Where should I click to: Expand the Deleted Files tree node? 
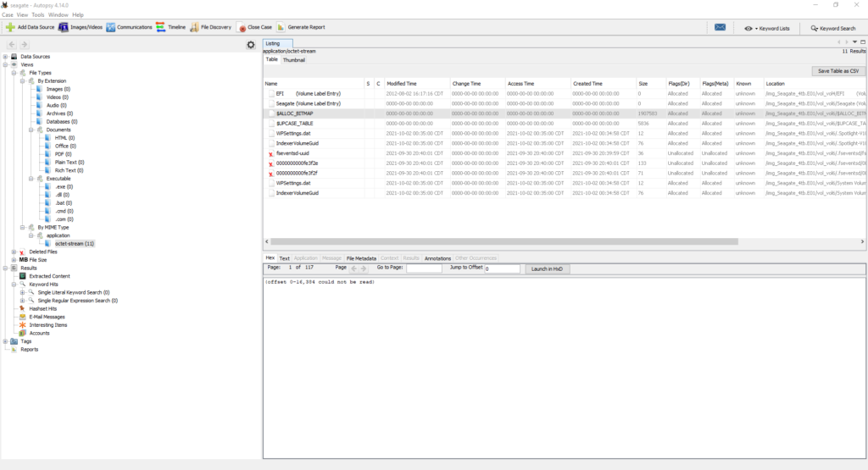click(x=14, y=252)
